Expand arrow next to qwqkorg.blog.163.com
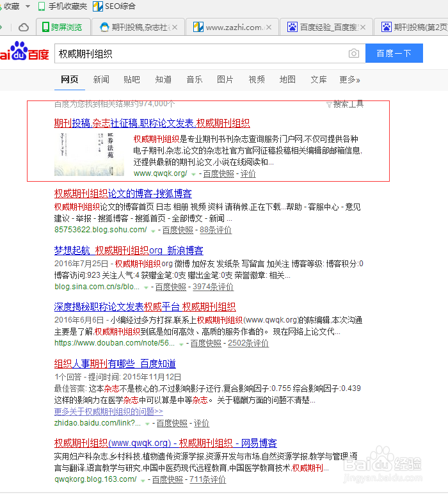The width and height of the screenshot is (448, 494). (143, 481)
